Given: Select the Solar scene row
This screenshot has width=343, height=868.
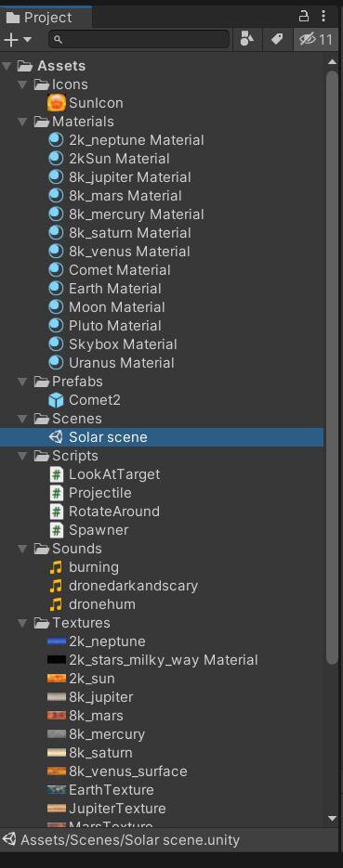Looking at the screenshot, I should pos(162,436).
